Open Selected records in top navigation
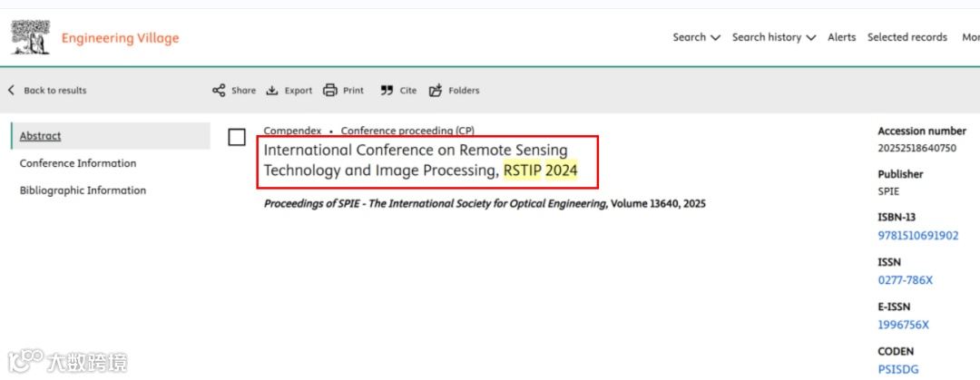Image resolution: width=980 pixels, height=380 pixels. click(906, 37)
